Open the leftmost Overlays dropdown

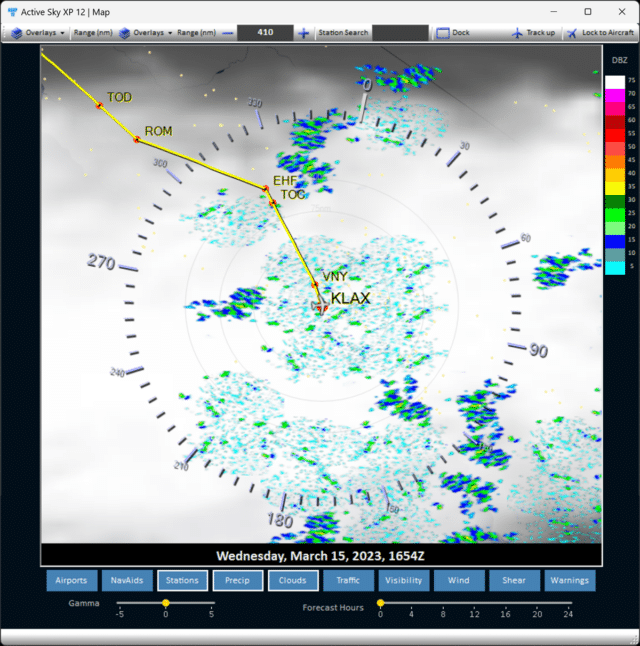point(40,33)
